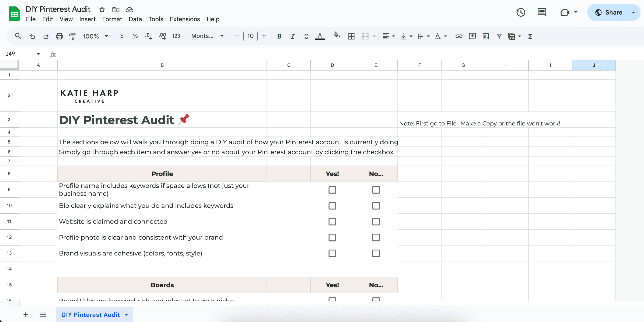This screenshot has width=644, height=322.
Task: Open the vertical align dropdown
Action: click(x=406, y=36)
